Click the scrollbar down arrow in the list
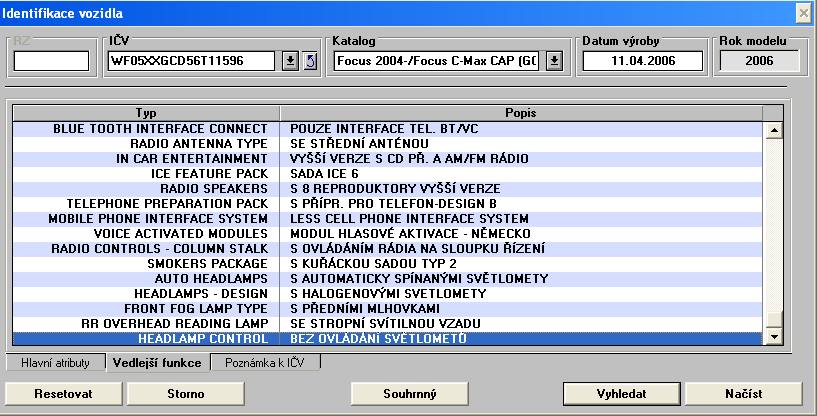Viewport: 817px width, 416px height. [772, 339]
